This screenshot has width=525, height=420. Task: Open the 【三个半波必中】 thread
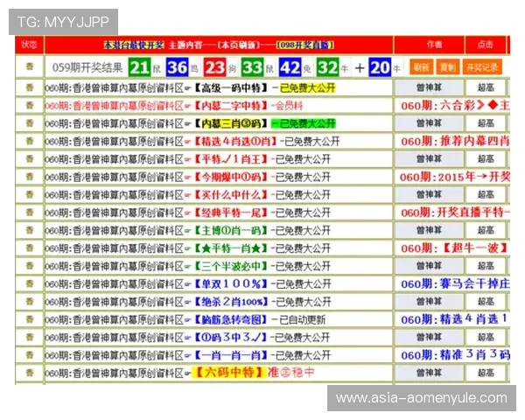point(188,266)
